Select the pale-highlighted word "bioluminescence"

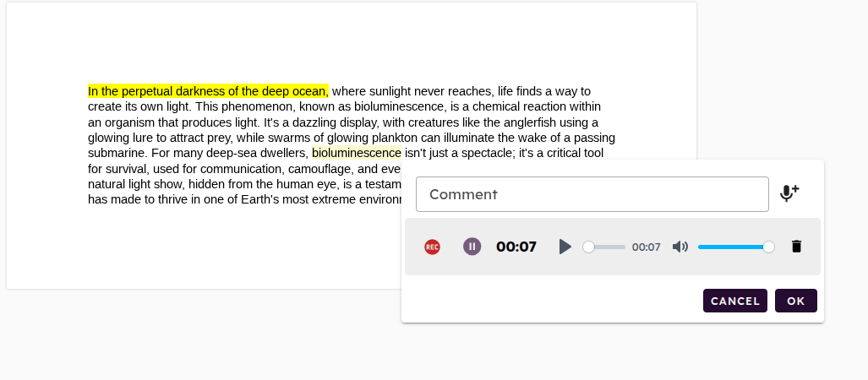click(x=357, y=153)
